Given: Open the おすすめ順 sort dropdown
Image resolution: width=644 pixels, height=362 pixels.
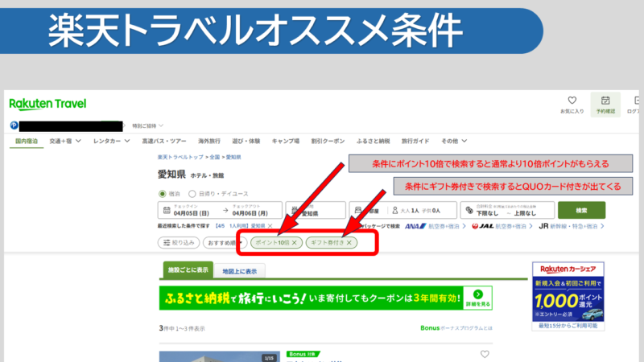Looking at the screenshot, I should tap(225, 243).
